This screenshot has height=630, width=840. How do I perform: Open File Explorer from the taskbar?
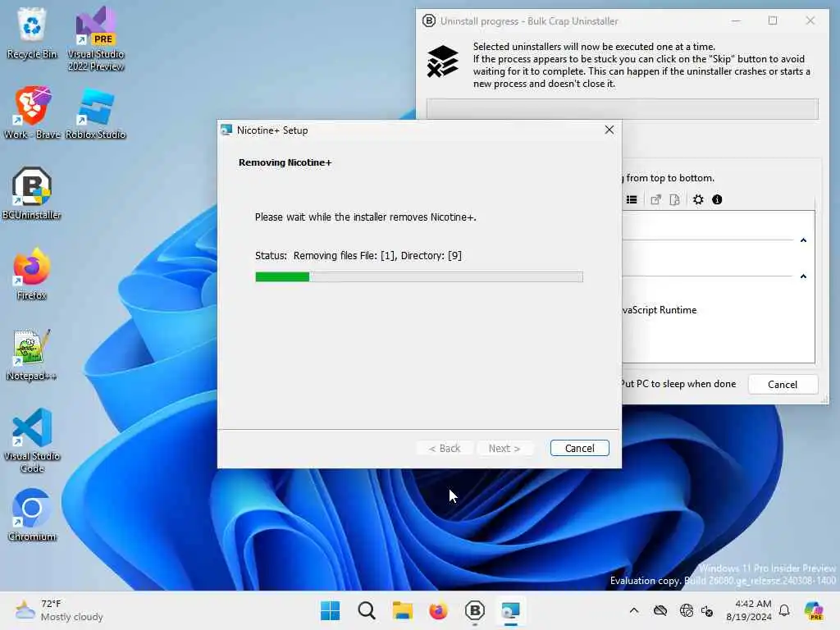(402, 610)
